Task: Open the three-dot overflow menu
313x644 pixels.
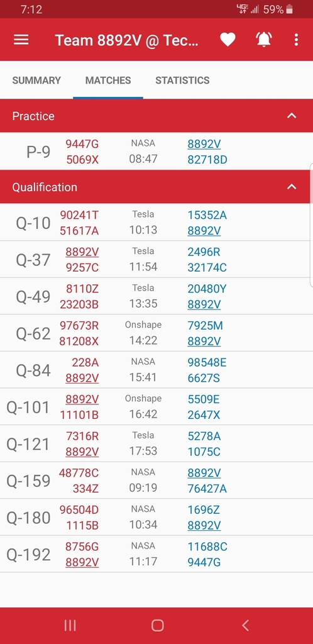Action: (x=296, y=40)
